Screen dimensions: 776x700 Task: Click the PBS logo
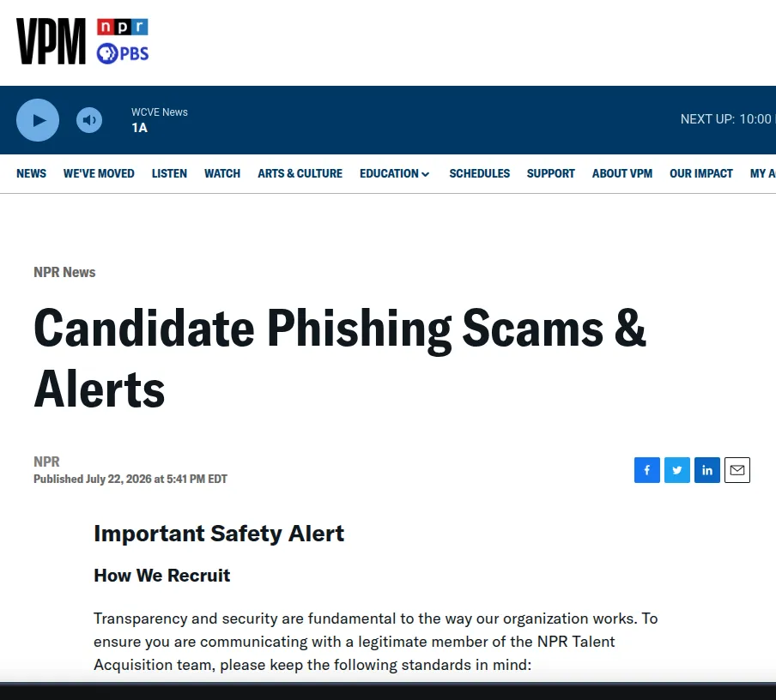click(122, 53)
